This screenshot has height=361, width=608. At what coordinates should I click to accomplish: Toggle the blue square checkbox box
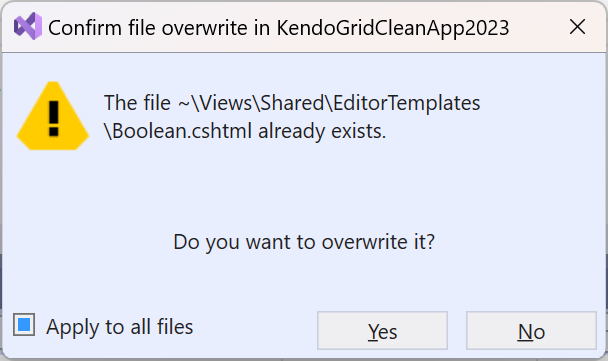tap(24, 325)
